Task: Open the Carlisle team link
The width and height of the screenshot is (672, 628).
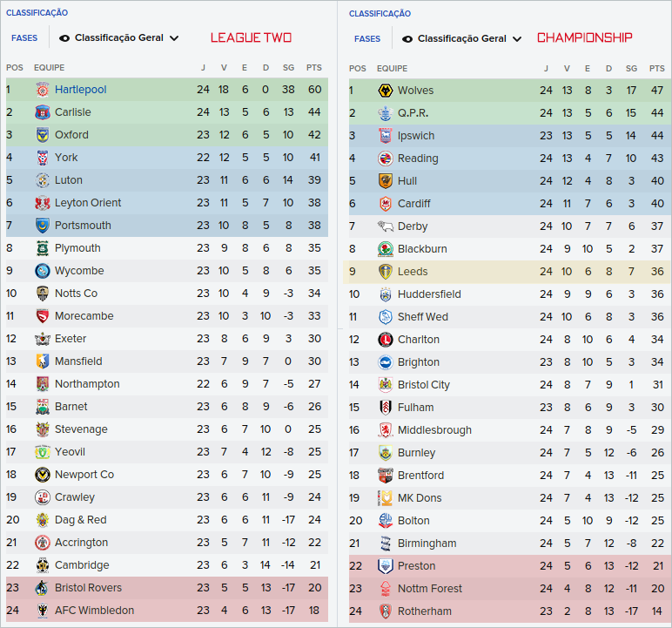Action: (72, 112)
